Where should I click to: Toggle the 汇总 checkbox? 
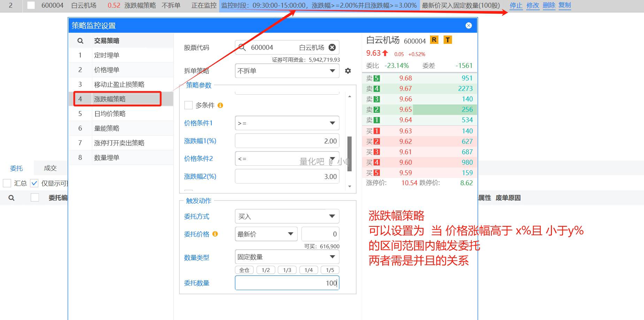tap(7, 183)
